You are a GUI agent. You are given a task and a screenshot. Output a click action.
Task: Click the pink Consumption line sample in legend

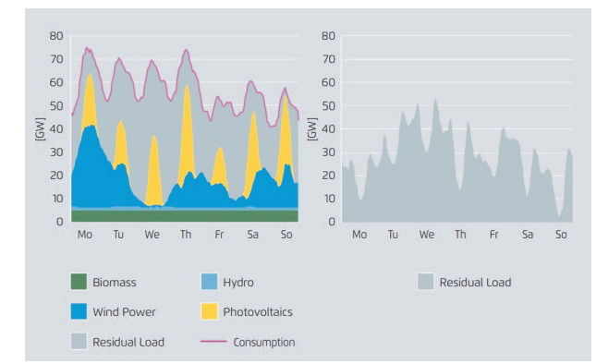[x=213, y=342]
